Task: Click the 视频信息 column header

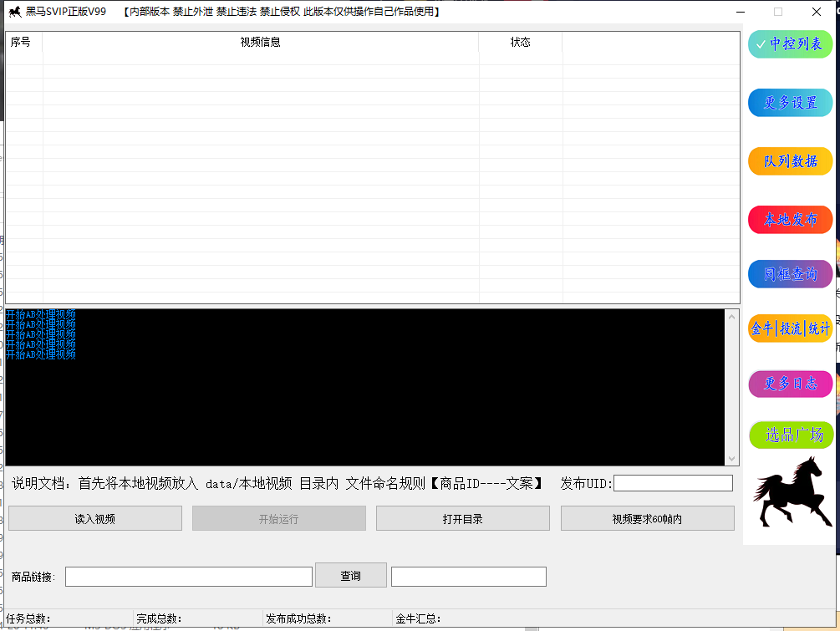Action: (x=260, y=43)
